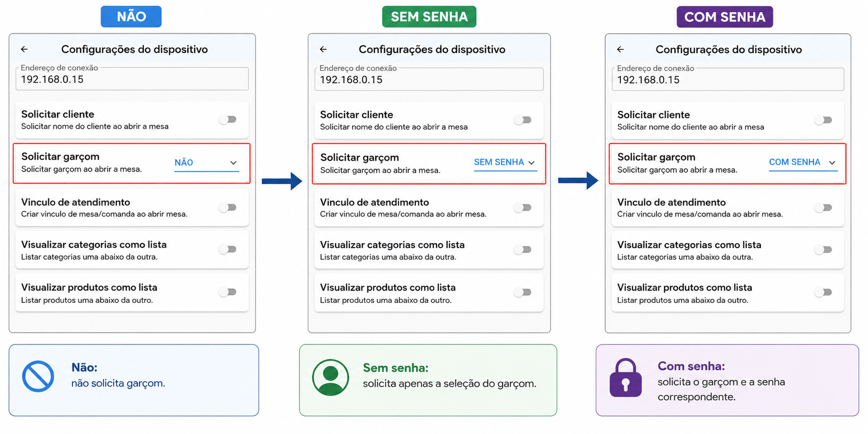
Task: Click back arrow in COM SENHA panel
Action: 620,49
